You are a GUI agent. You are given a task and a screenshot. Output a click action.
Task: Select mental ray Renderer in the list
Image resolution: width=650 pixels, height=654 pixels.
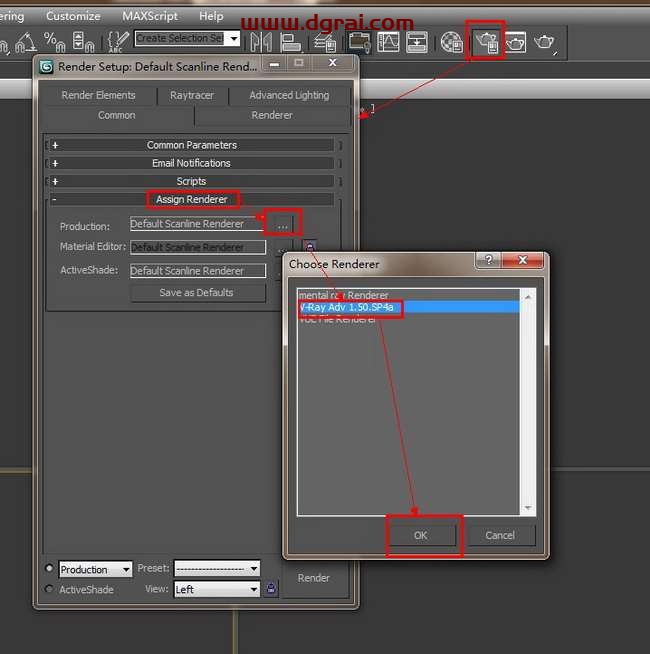408,295
